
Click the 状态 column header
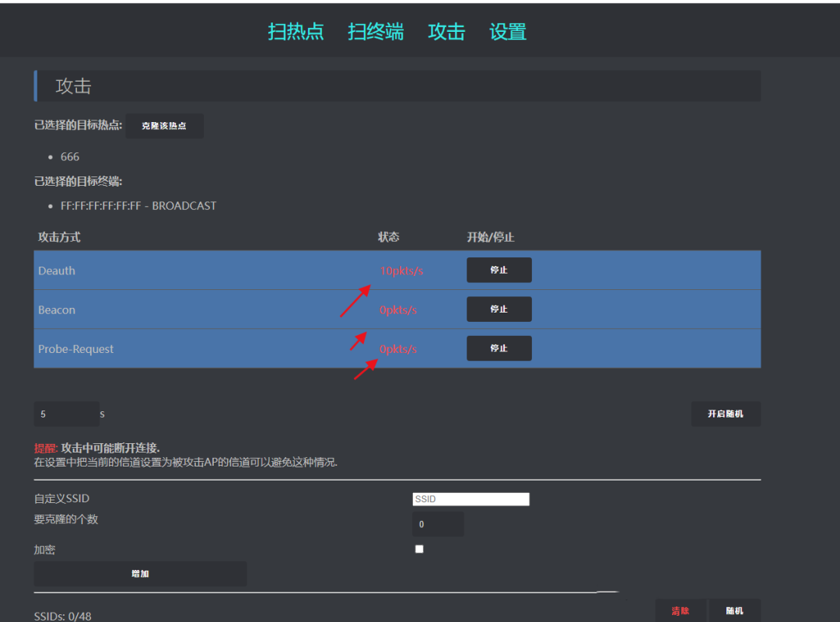tap(388, 237)
